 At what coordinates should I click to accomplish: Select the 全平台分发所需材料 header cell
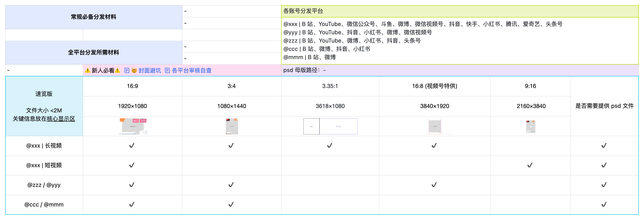pos(94,52)
